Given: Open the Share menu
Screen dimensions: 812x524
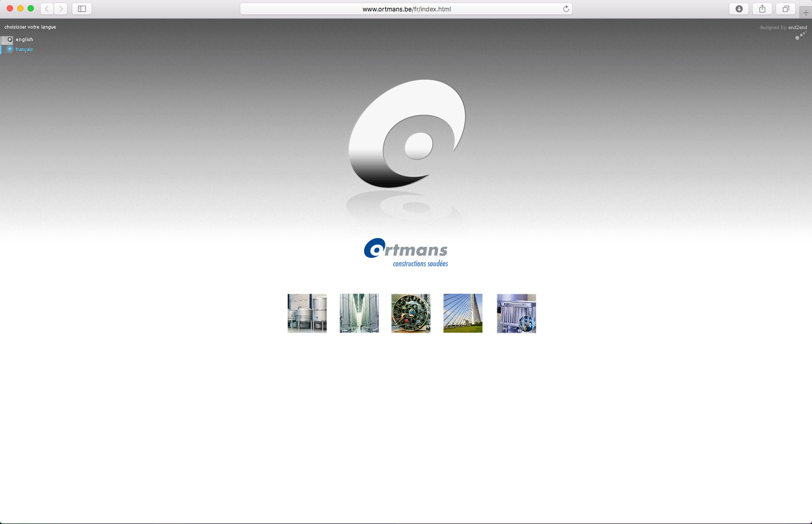Looking at the screenshot, I should (762, 9).
